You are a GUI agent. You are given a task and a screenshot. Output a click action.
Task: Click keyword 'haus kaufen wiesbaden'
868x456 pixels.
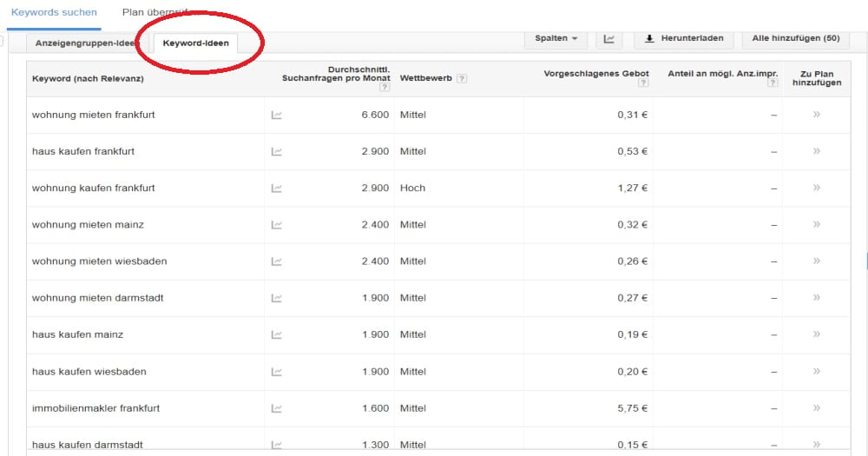tap(89, 371)
